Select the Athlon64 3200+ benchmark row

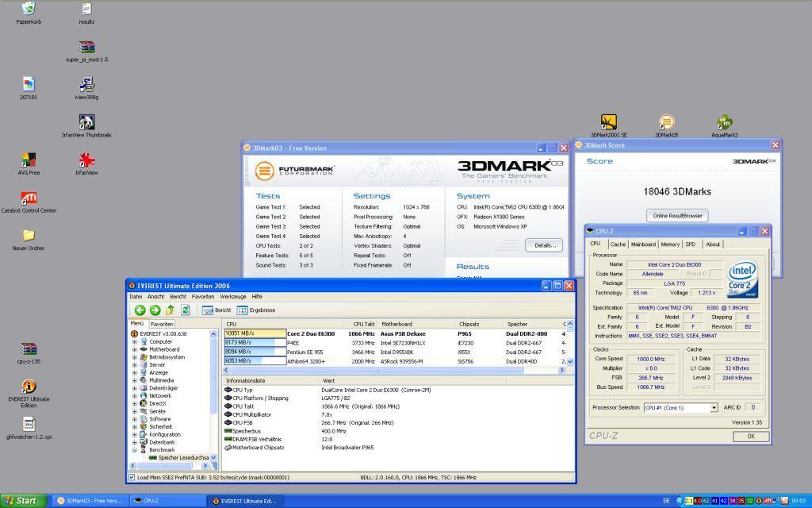coord(396,361)
